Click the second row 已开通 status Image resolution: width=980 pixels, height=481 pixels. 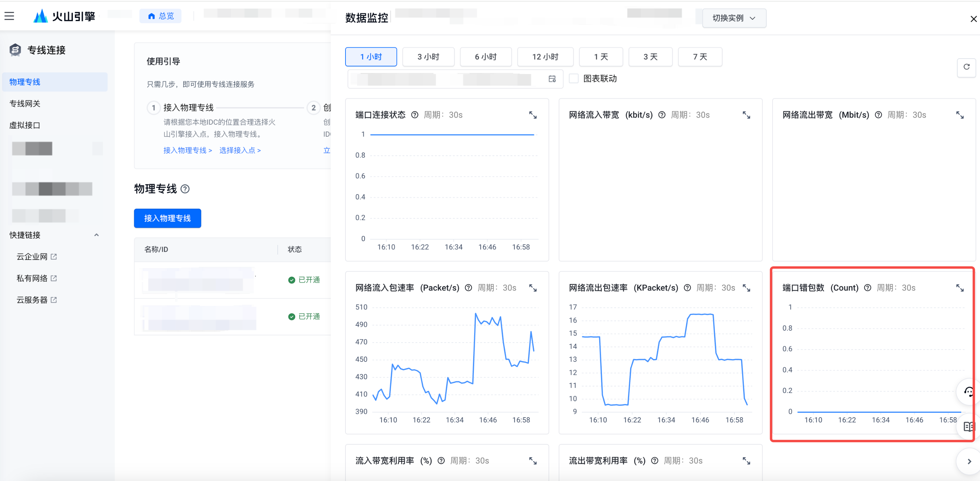click(x=304, y=317)
